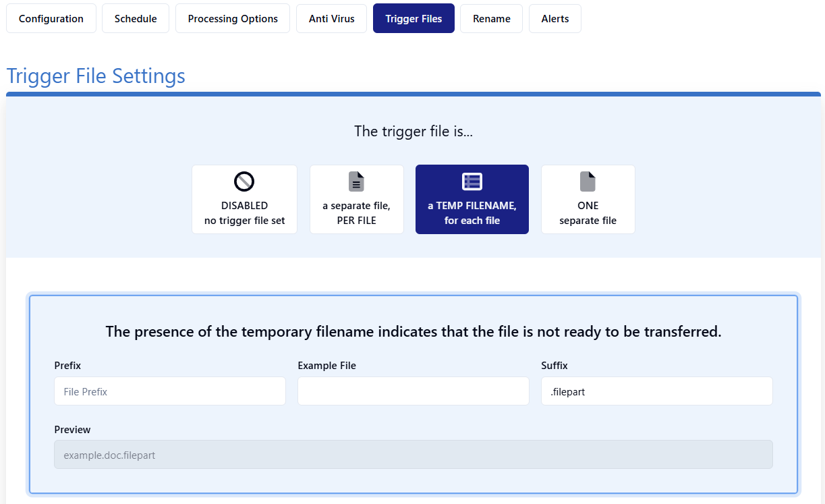Go to the Processing Options tab
Viewport: 825px width, 504px height.
233,18
